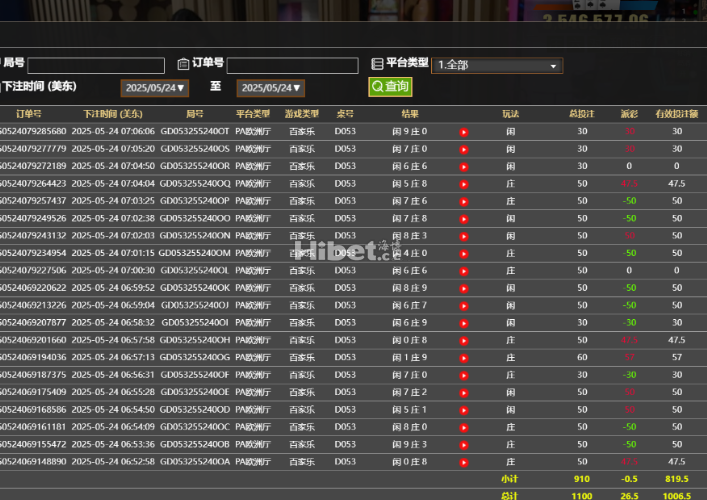Focus the 订单号 text input field
Viewport: 707px width, 500px height.
pyautogui.click(x=293, y=66)
